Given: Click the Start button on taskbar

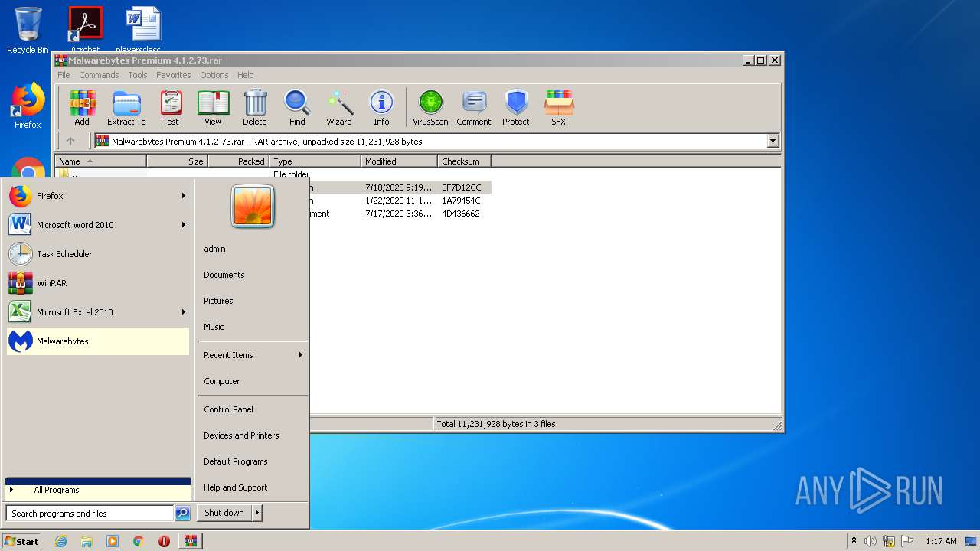Looking at the screenshot, I should (21, 541).
